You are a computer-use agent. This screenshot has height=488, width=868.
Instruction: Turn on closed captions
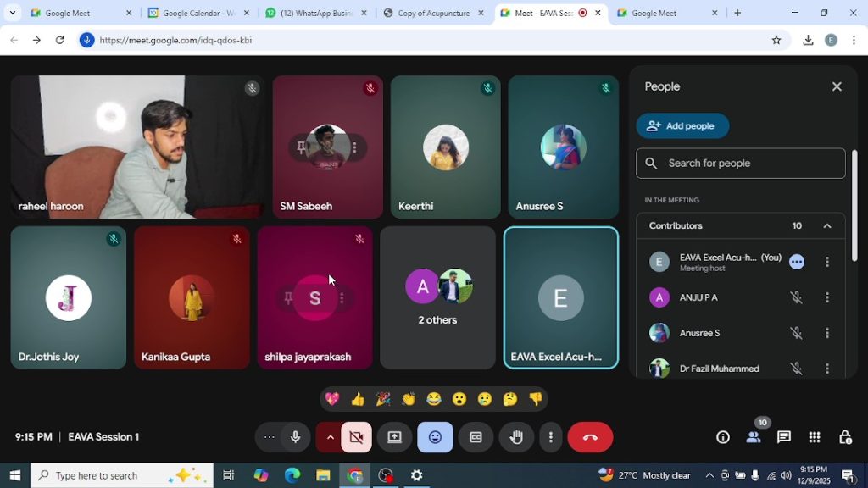(x=476, y=437)
